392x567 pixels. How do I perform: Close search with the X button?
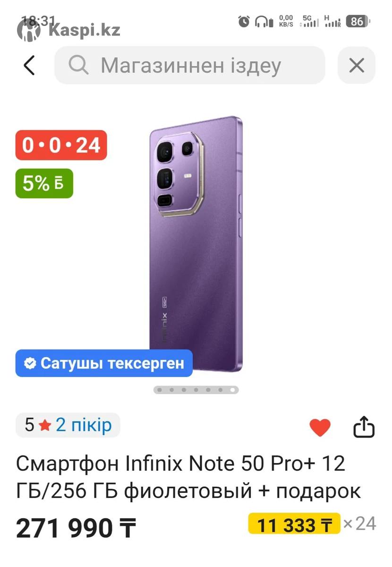(357, 65)
